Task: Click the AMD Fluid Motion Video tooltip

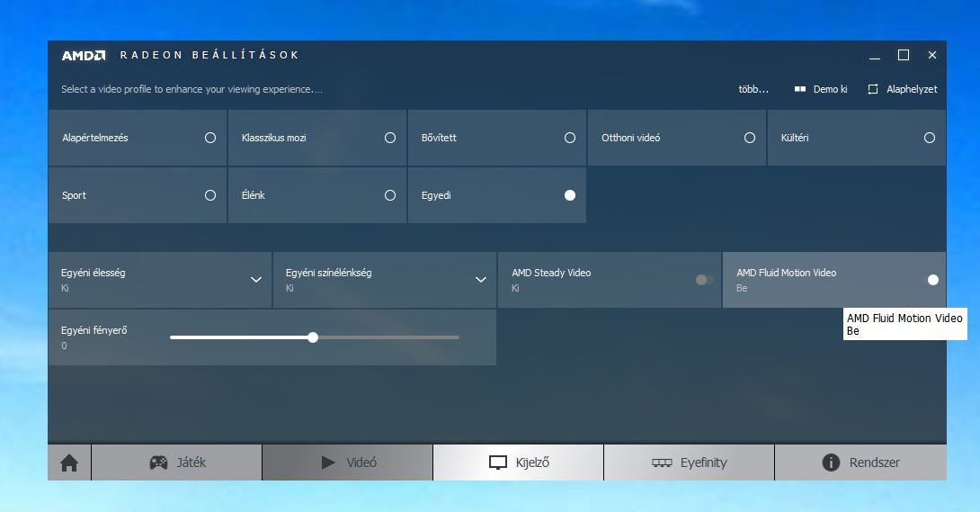Action: [905, 324]
